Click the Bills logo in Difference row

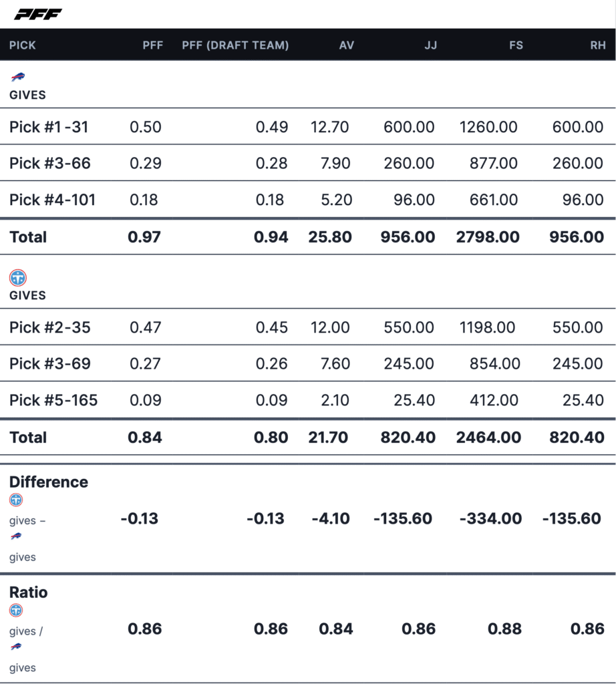(16, 536)
